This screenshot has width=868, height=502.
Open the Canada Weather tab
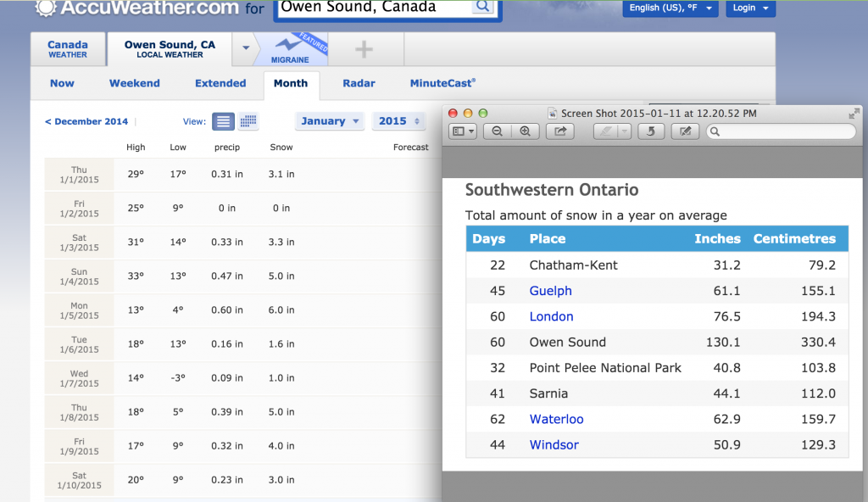[x=68, y=49]
